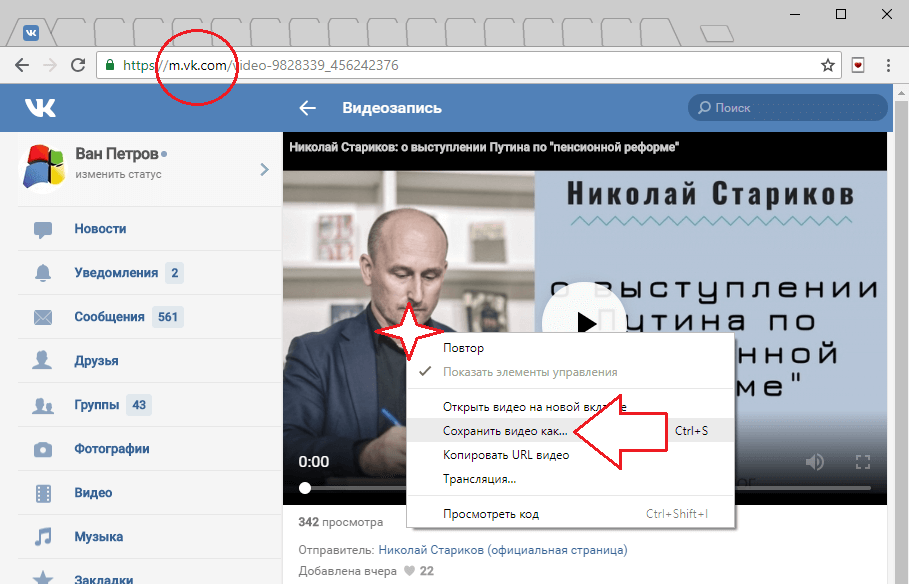Click the Группы people icon
Viewport: 909px width, 584px height.
point(43,405)
